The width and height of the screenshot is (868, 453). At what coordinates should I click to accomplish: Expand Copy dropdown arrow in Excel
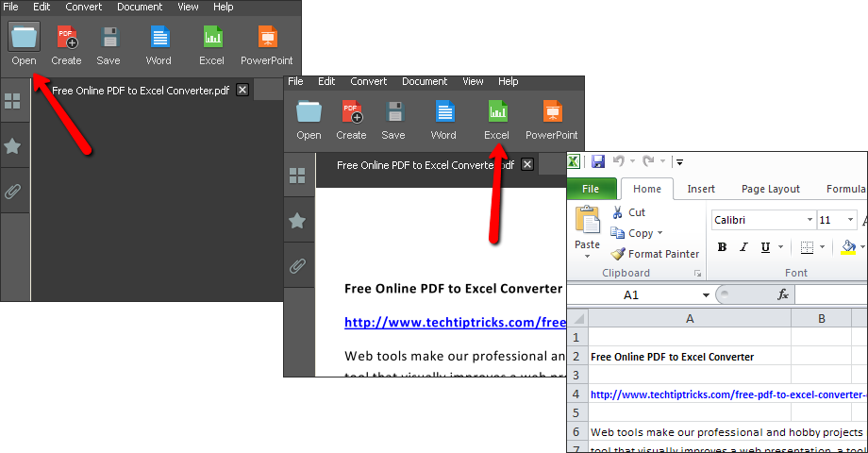pyautogui.click(x=659, y=233)
